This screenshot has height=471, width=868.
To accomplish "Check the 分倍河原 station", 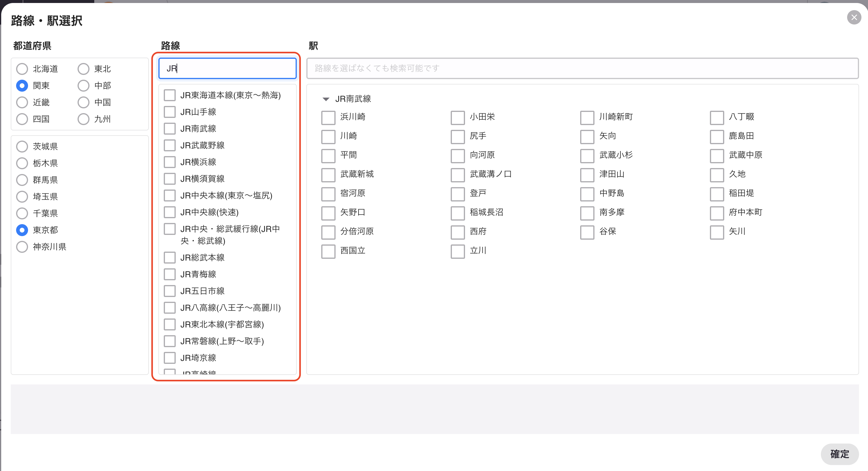I will [328, 232].
